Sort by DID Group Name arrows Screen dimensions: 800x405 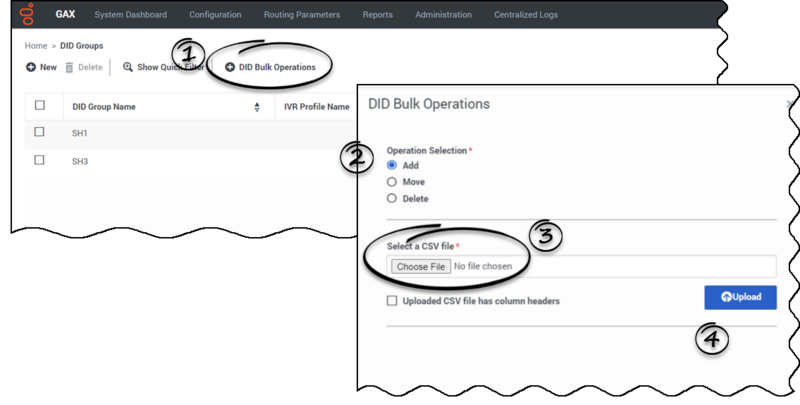point(257,107)
